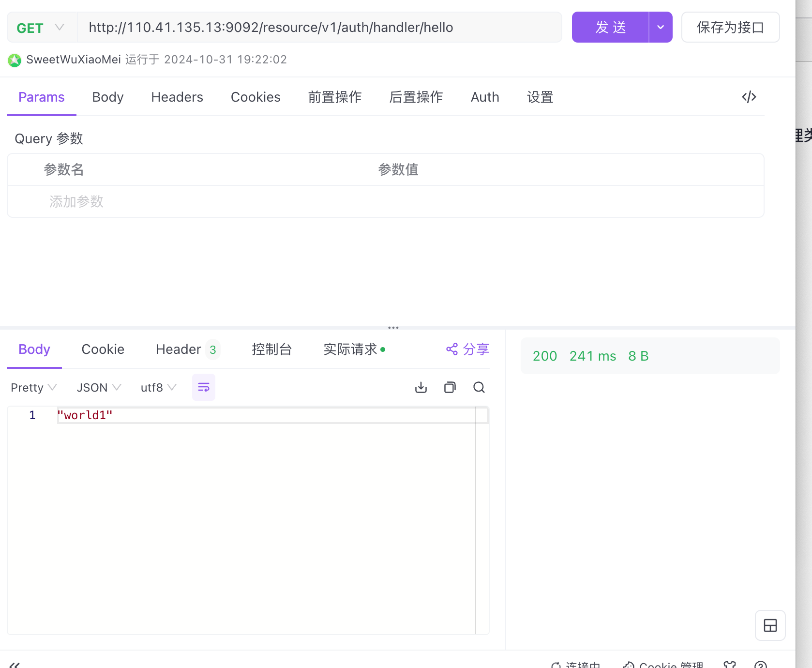Open the response Header tab
Viewport: 812px width, 668px height.
click(x=188, y=349)
